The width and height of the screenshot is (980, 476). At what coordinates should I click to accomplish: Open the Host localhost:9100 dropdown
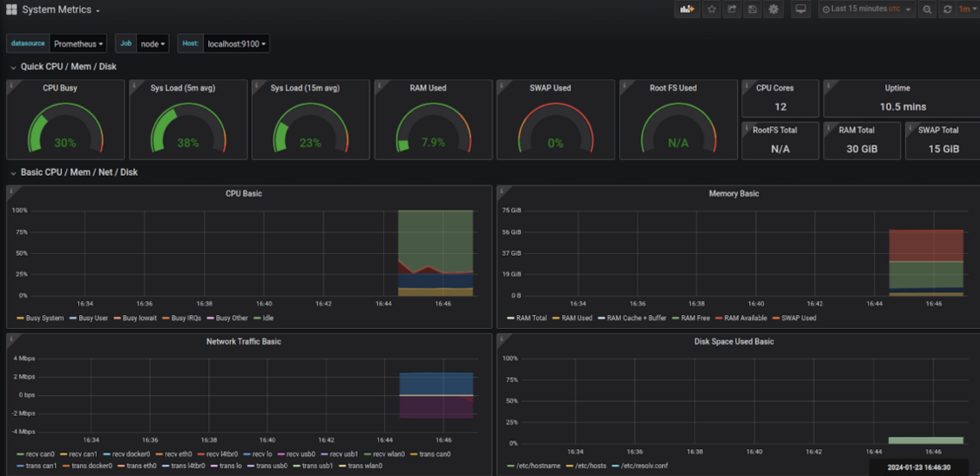(x=236, y=44)
